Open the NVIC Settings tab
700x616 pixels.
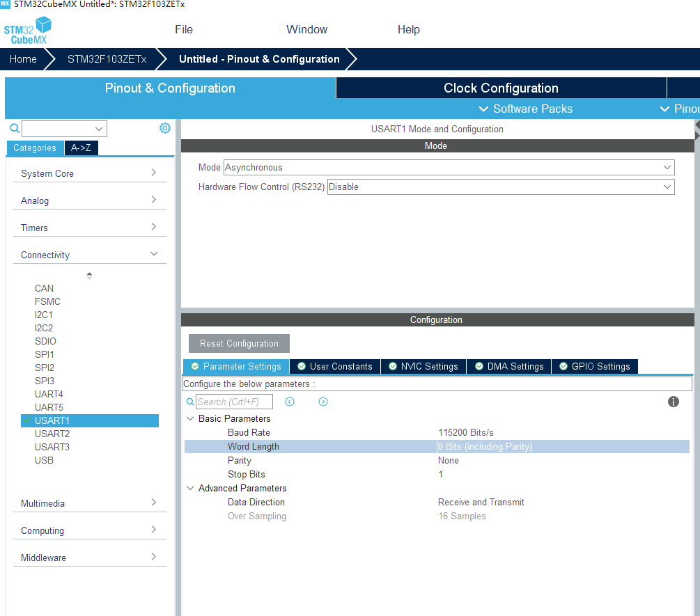tap(423, 366)
